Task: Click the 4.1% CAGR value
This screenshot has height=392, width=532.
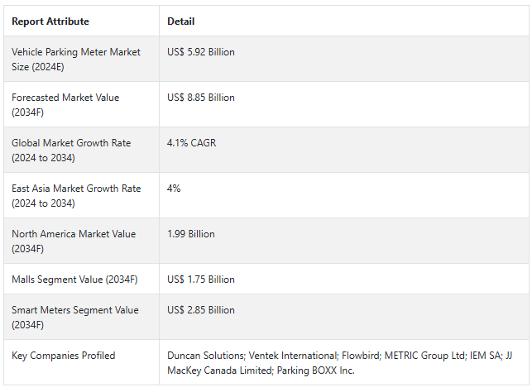Action: point(189,143)
